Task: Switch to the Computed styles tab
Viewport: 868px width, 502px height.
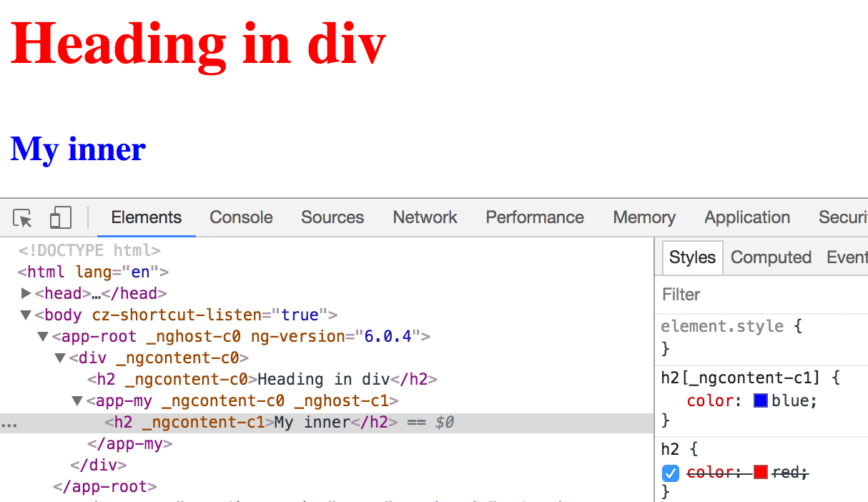Action: click(x=771, y=257)
